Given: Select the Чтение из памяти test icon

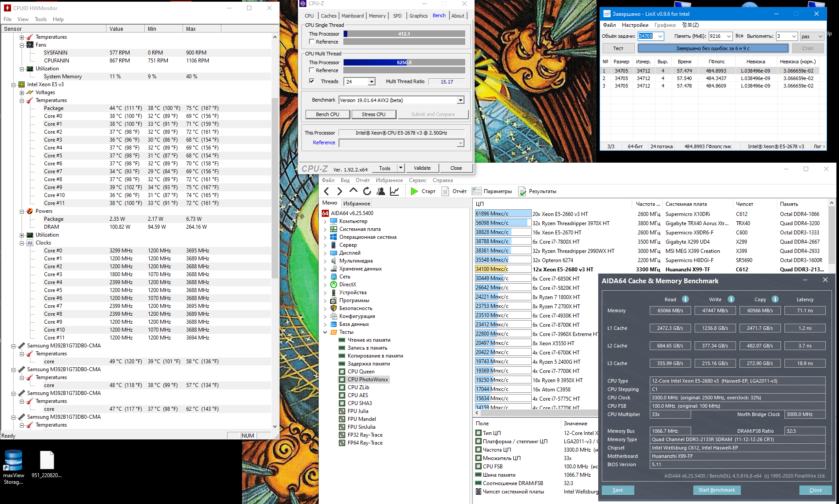Looking at the screenshot, I should pos(342,340).
